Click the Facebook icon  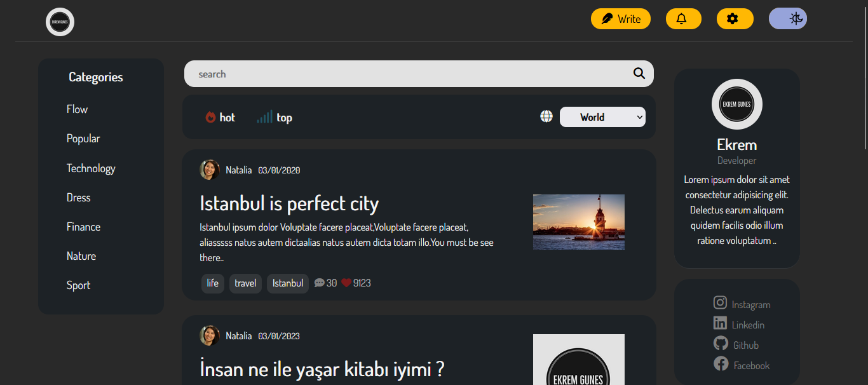(x=721, y=363)
